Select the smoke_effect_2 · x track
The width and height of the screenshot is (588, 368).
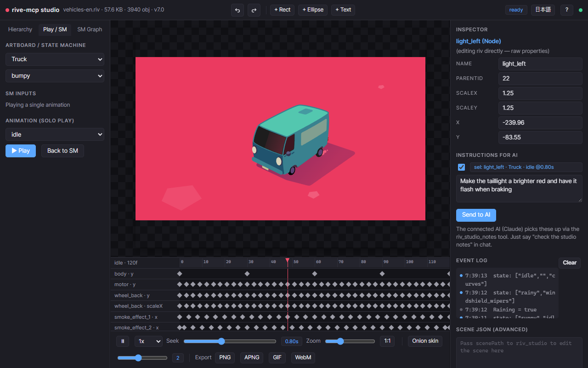point(280,328)
